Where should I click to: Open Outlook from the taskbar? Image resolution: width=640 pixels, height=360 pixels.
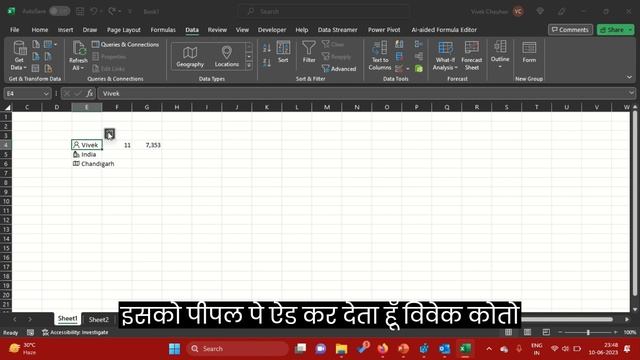pyautogui.click(x=444, y=349)
